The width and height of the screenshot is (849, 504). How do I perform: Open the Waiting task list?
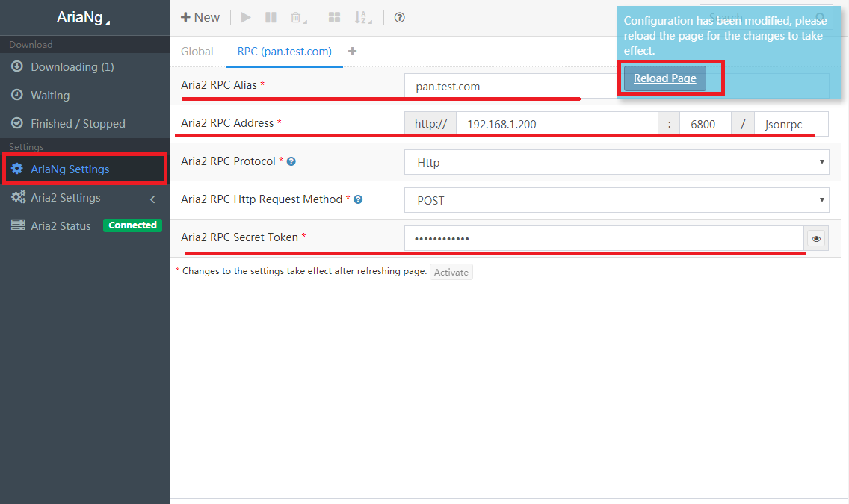pyautogui.click(x=84, y=95)
